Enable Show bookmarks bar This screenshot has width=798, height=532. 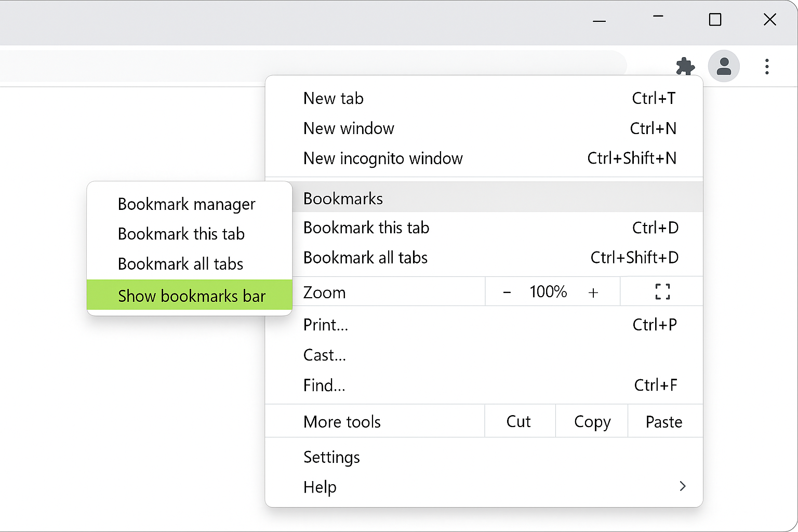click(x=191, y=296)
